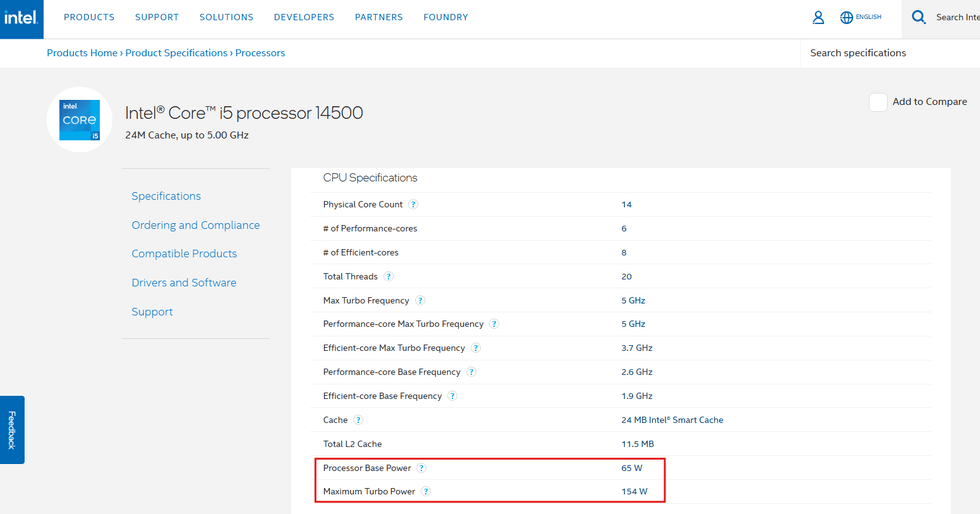Click the search magnifier icon
Image resolution: width=980 pixels, height=514 pixels.
click(x=918, y=17)
